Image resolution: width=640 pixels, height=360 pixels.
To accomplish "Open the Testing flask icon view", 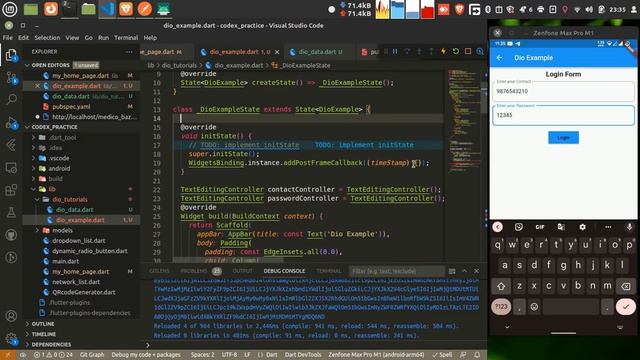I will 11,212.
